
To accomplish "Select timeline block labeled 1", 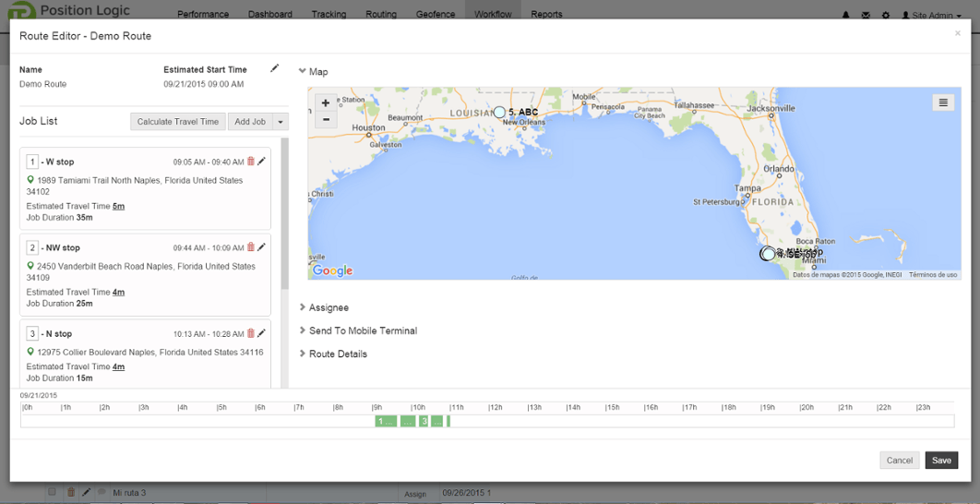I will click(386, 422).
